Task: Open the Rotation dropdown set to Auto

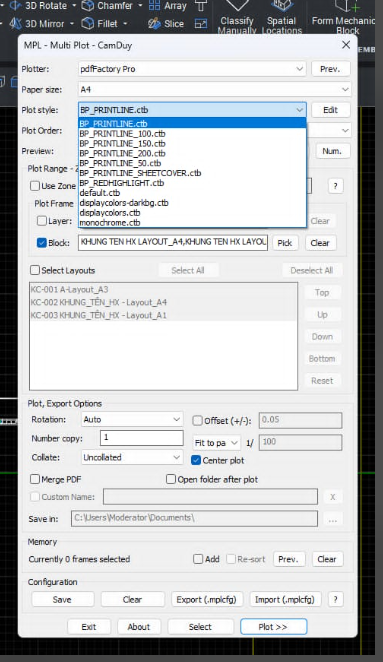Action: point(132,420)
